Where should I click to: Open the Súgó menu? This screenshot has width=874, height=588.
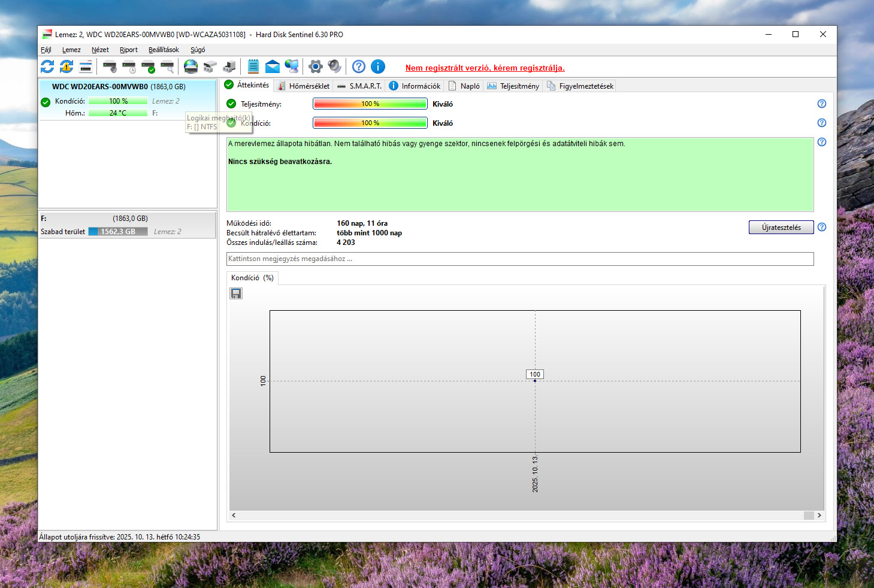198,50
